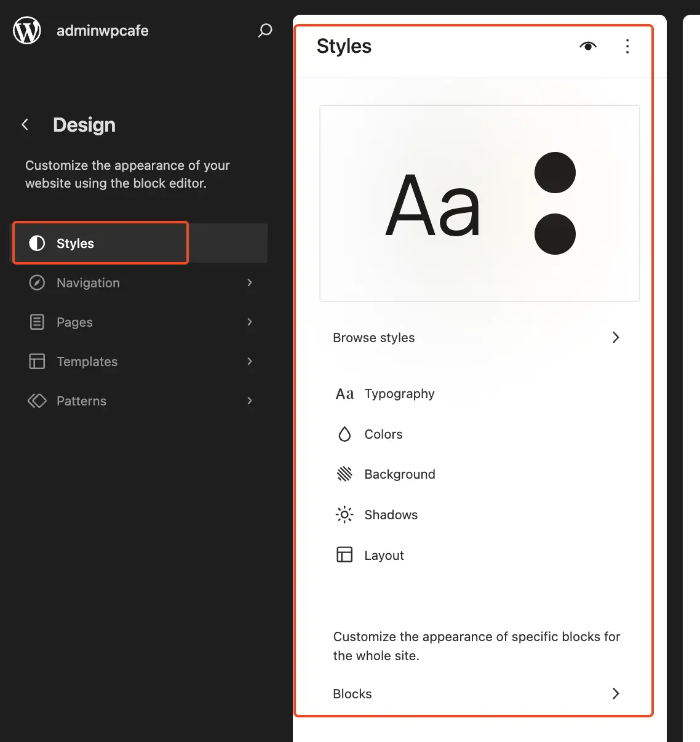Go back using the Design back arrow
This screenshot has height=742, width=700.
tap(25, 124)
